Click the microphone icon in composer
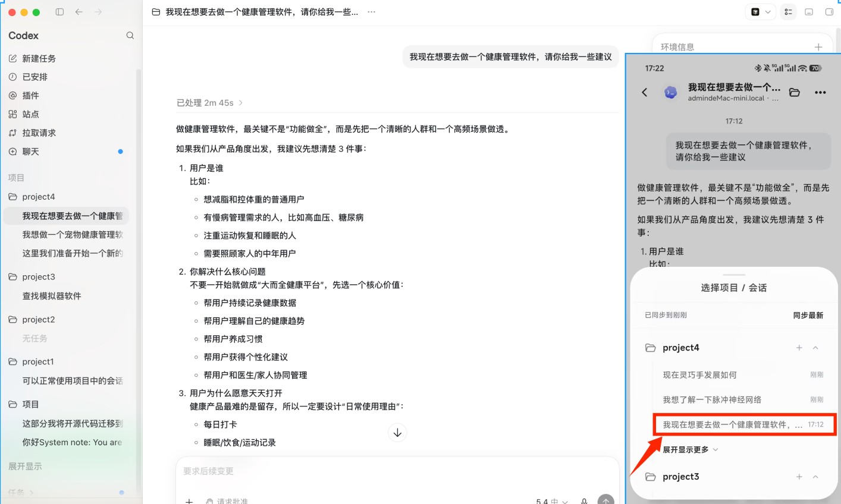Screen dimensions: 841x504 click(585, 501)
